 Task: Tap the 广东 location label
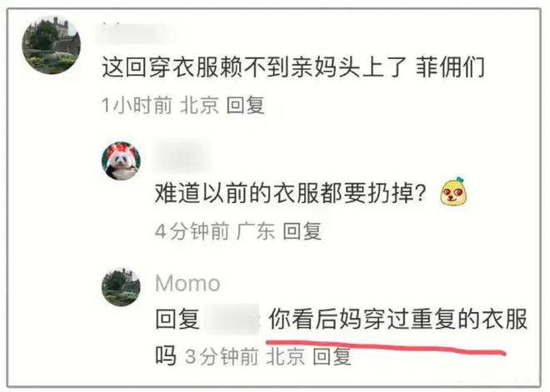point(256,231)
